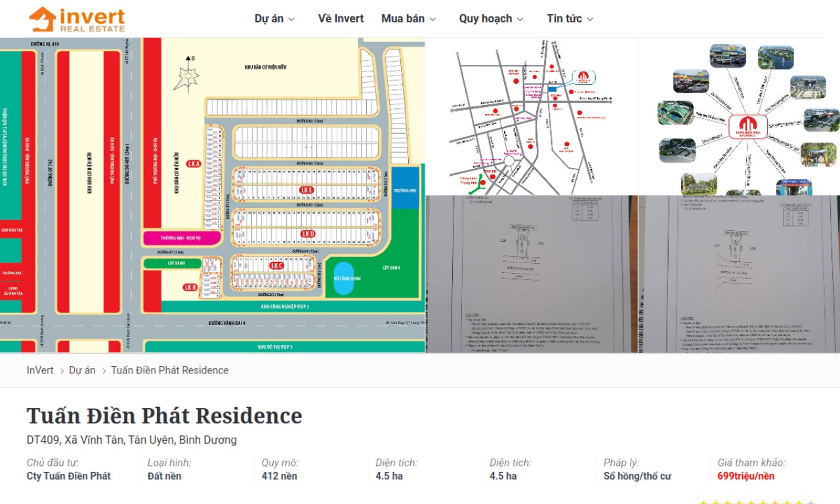840x504 pixels.
Task: Open the left legal document photo
Action: coord(532,274)
